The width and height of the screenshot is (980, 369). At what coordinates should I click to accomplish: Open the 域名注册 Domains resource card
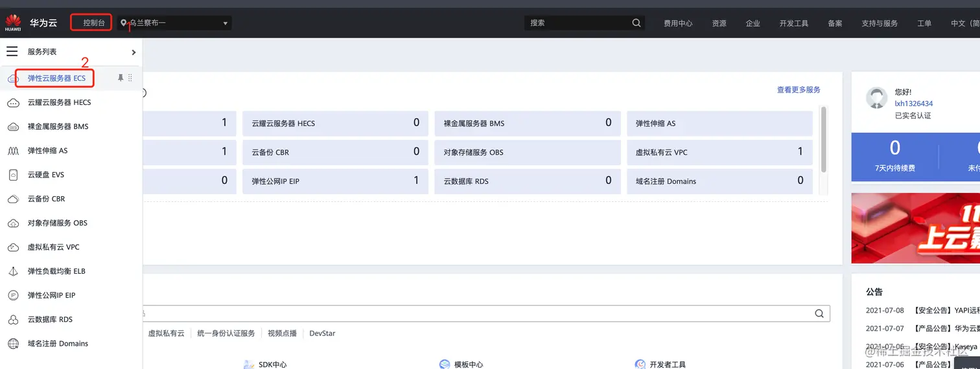tap(719, 181)
